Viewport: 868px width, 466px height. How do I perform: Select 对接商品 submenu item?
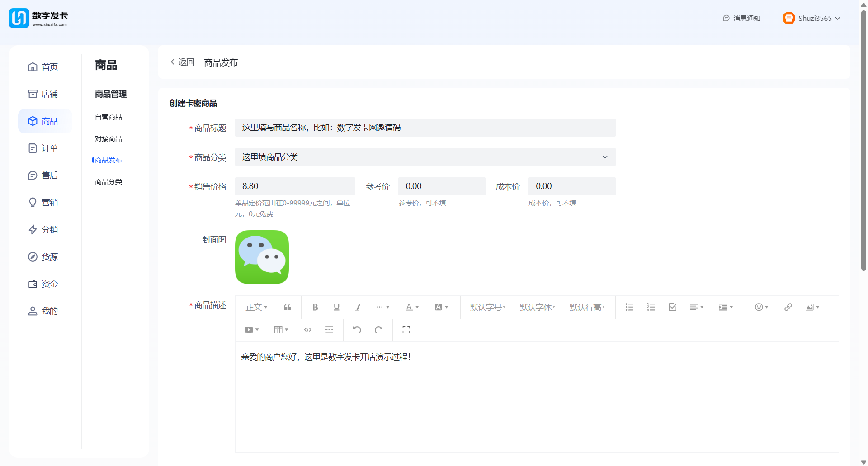(108, 139)
